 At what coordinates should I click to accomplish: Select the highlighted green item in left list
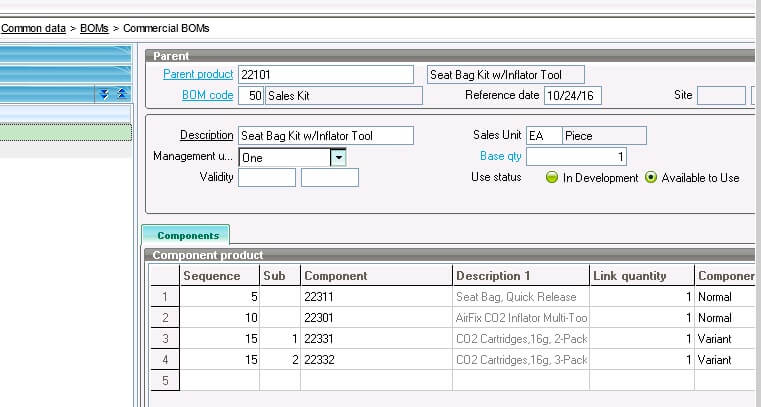(65, 132)
